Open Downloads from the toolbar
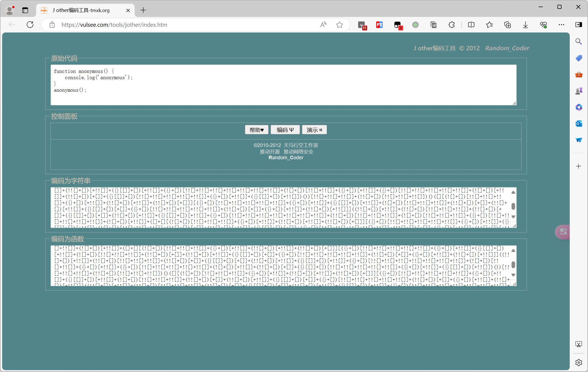 (525, 25)
